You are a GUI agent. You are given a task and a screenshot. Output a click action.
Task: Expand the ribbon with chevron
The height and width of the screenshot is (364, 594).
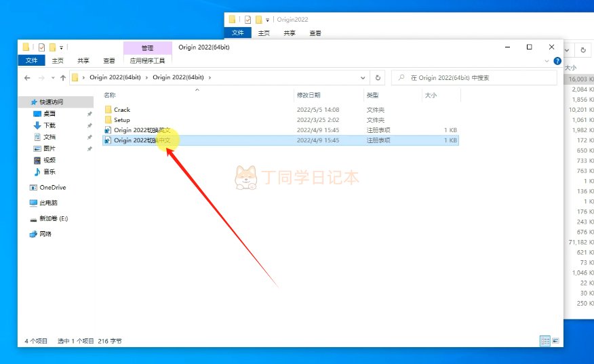pos(547,60)
